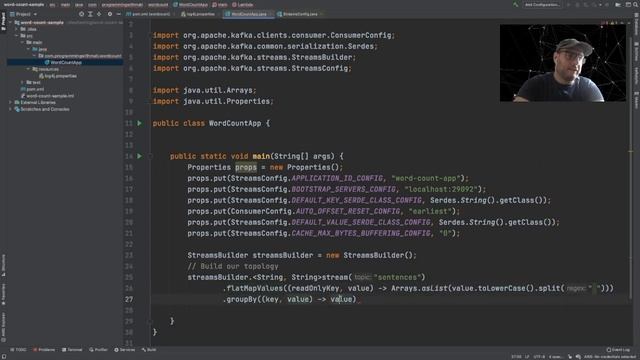Open Event Log in status bar
This screenshot has height=360, width=640.
[619, 350]
